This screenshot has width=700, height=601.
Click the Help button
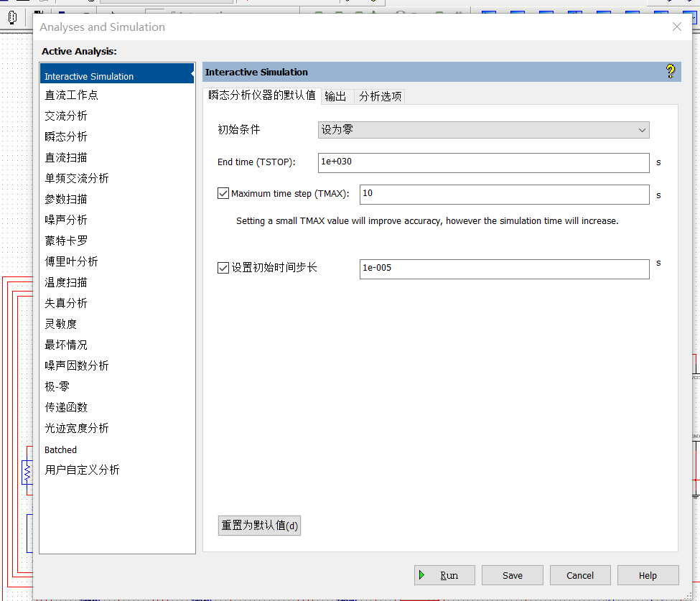tap(648, 575)
